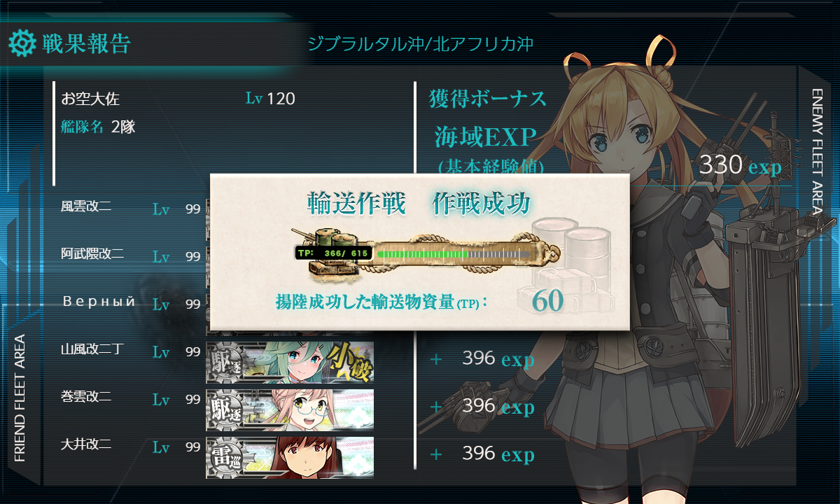Click the 330 exp base experience value

coord(741,166)
